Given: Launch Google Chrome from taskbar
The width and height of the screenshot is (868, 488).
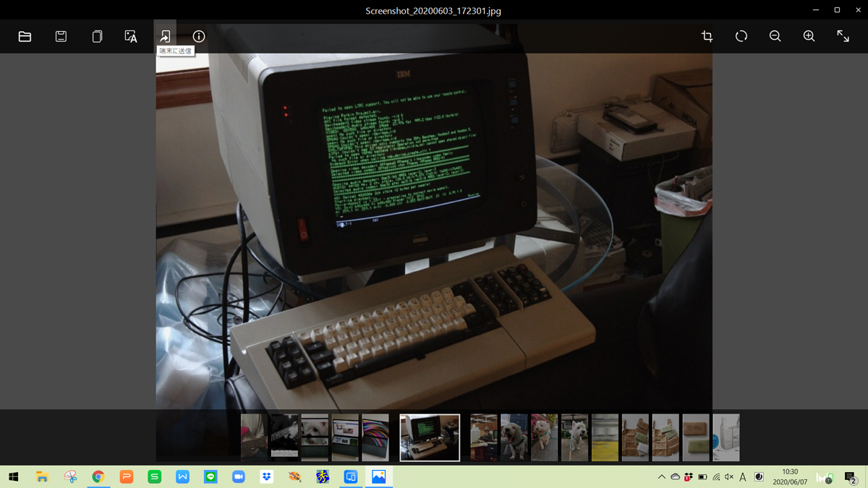Looking at the screenshot, I should (98, 476).
